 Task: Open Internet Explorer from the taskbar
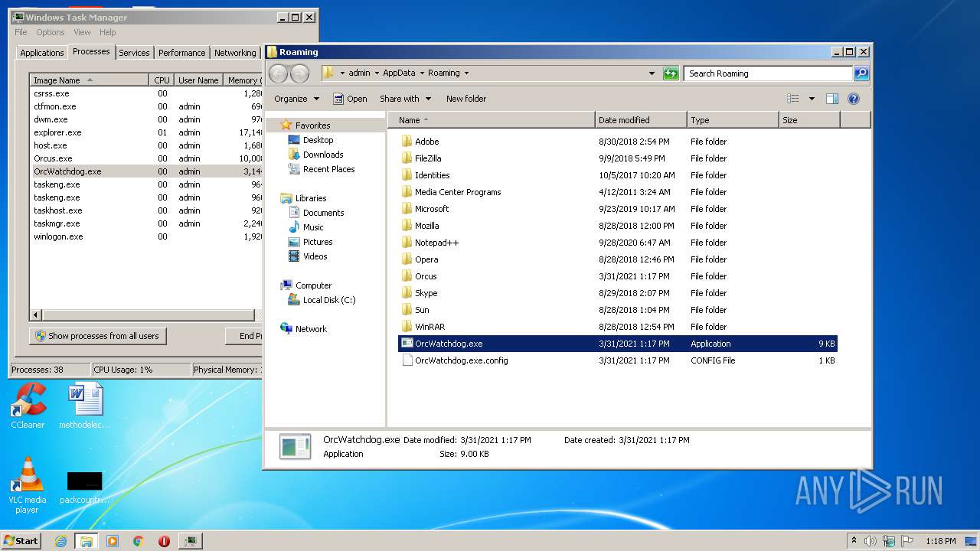(60, 541)
